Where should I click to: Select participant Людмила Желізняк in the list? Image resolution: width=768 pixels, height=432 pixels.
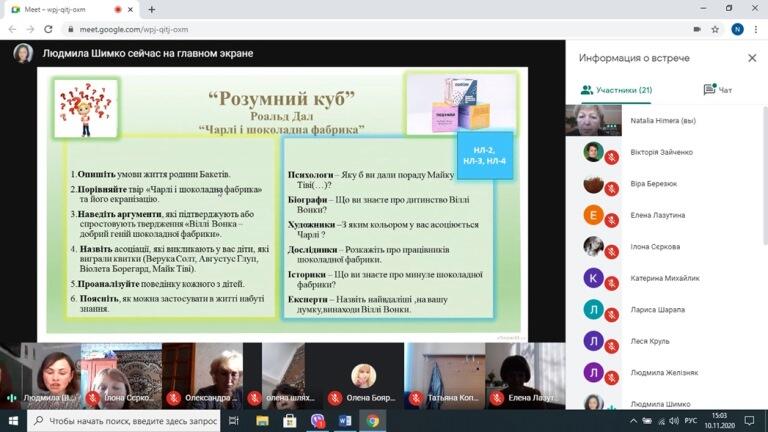[664, 372]
